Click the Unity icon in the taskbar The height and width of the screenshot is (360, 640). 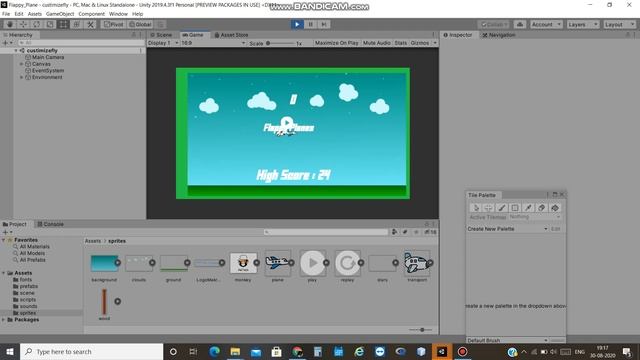442,351
